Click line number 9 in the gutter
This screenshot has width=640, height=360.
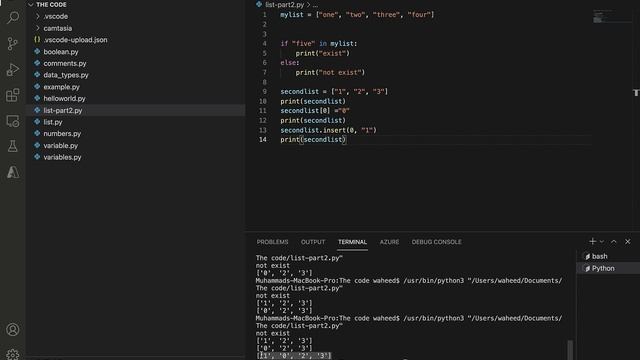pos(264,91)
